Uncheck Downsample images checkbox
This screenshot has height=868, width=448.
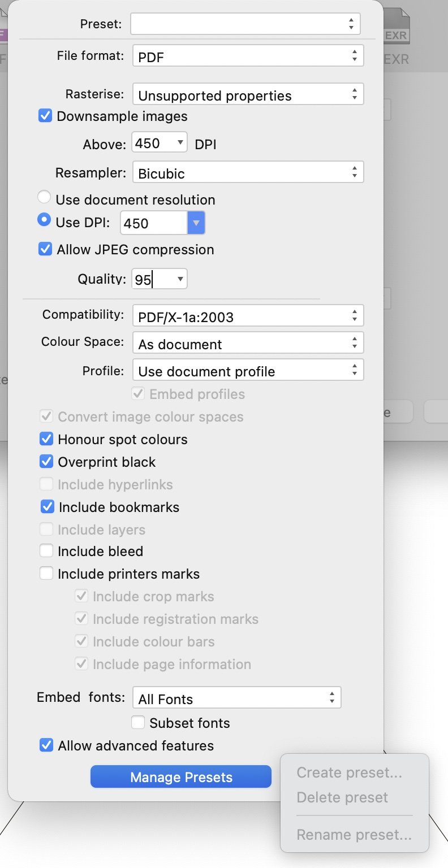45,116
